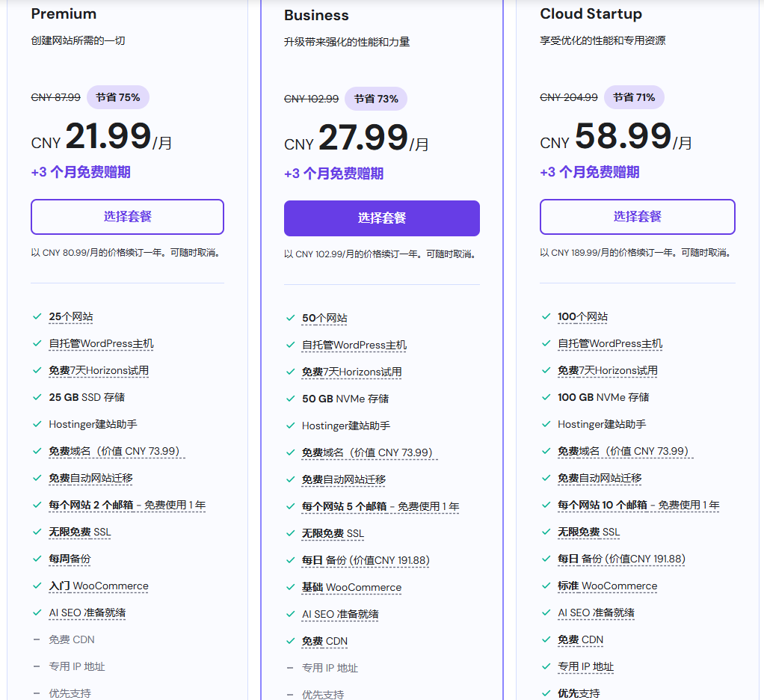The width and height of the screenshot is (764, 700).
Task: Click checkmark icon beside Cloud Startup 专用 IP 地址
Action: pos(546,666)
